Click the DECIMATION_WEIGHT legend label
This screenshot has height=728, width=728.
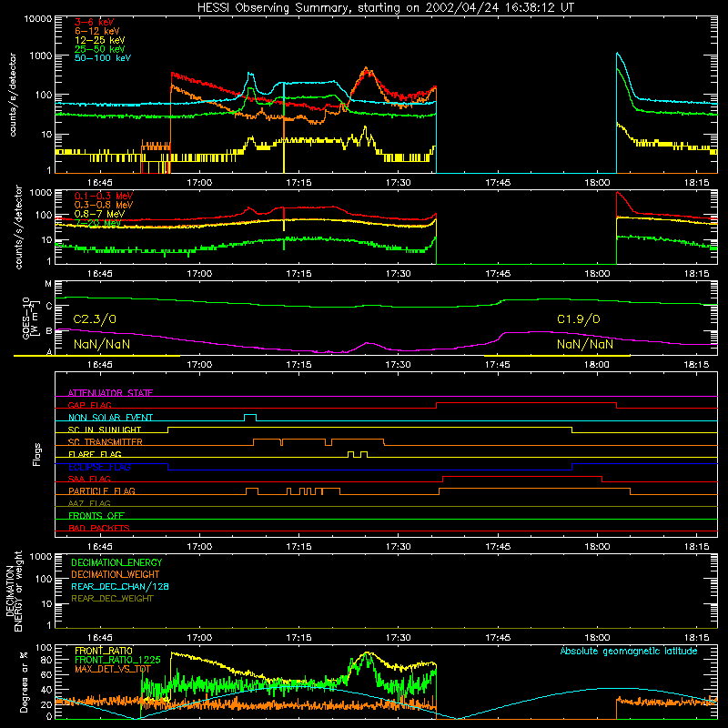116,575
